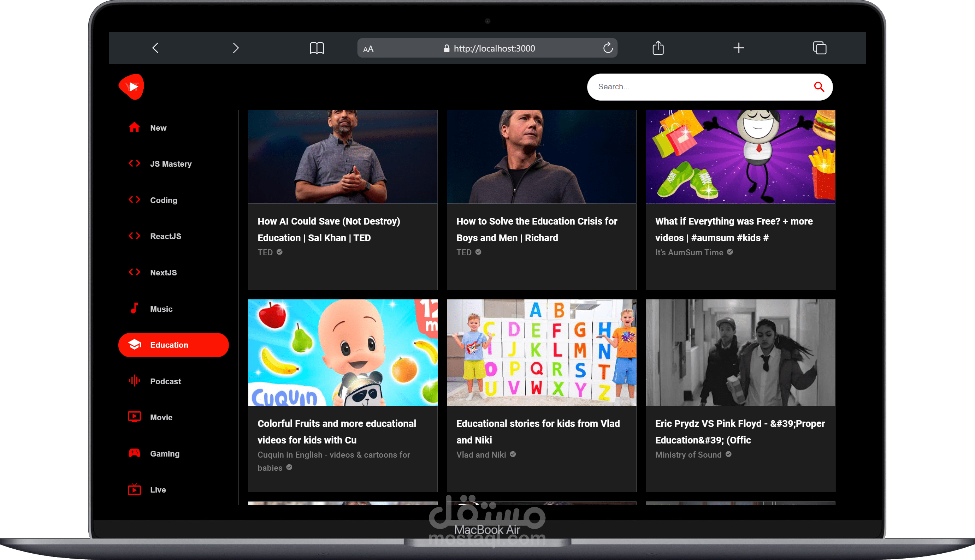Click the red play logo icon
Image resolution: width=975 pixels, height=560 pixels.
click(132, 87)
